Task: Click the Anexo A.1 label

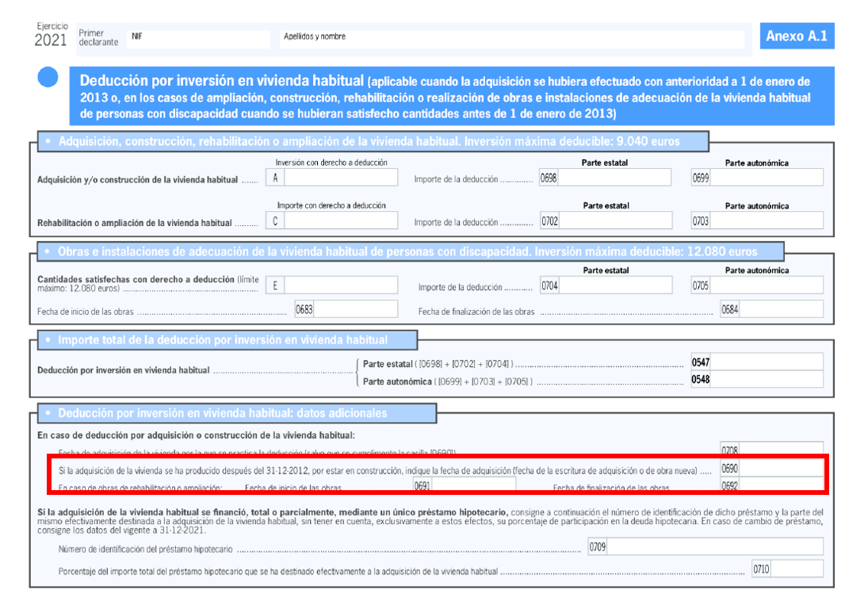Action: click(795, 36)
